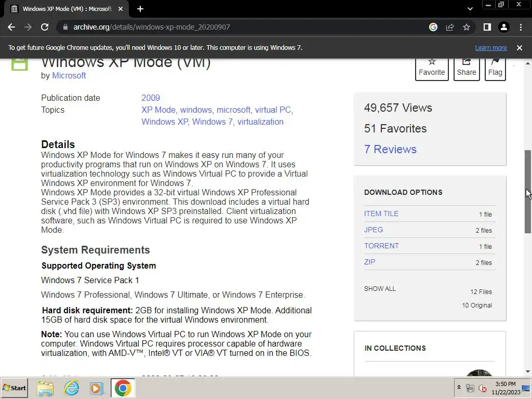Viewport: 532px width, 399px height.
Task: Open the tab search dropdown
Action: (x=470, y=9)
